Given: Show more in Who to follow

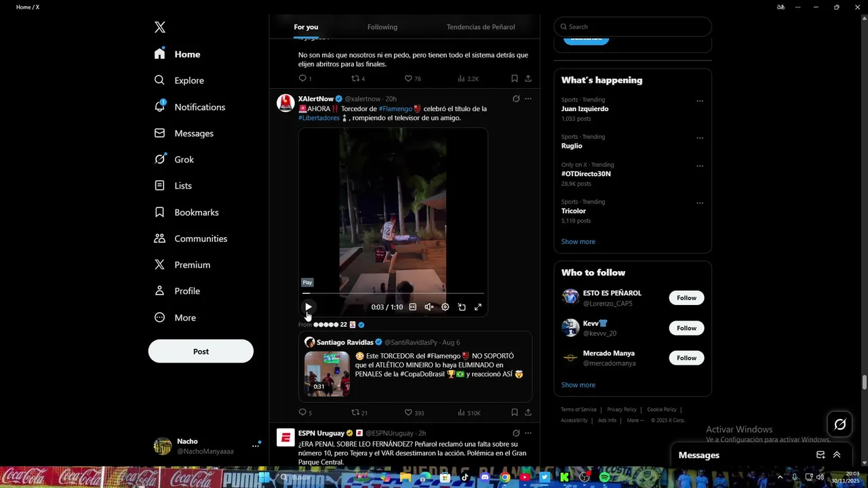Looking at the screenshot, I should click(578, 385).
